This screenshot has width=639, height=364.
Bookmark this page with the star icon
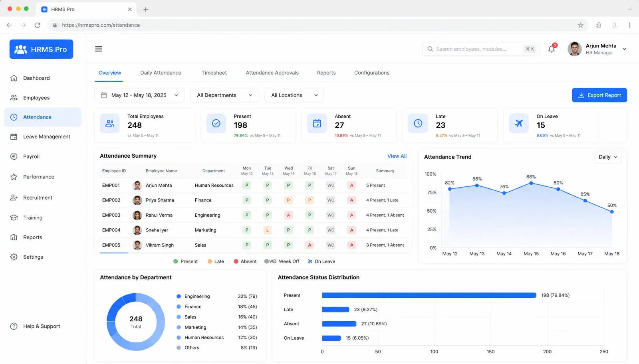click(581, 25)
